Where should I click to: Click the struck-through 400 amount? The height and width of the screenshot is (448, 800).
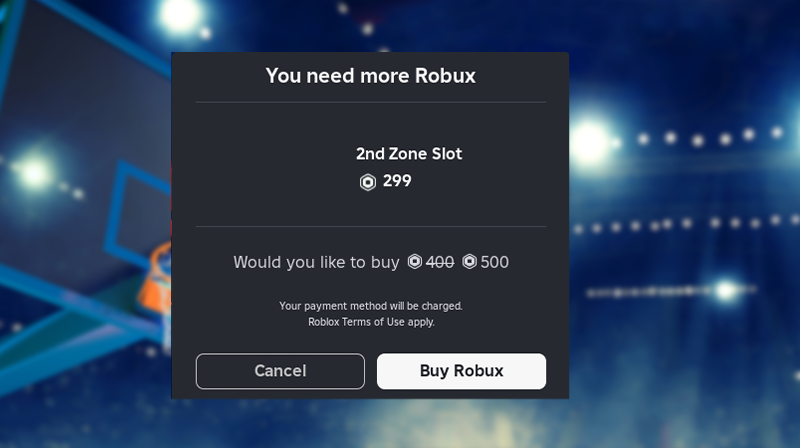click(x=440, y=262)
